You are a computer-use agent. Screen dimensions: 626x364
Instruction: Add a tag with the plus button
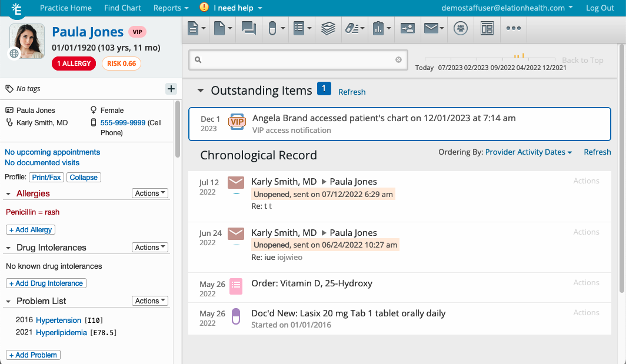click(171, 89)
